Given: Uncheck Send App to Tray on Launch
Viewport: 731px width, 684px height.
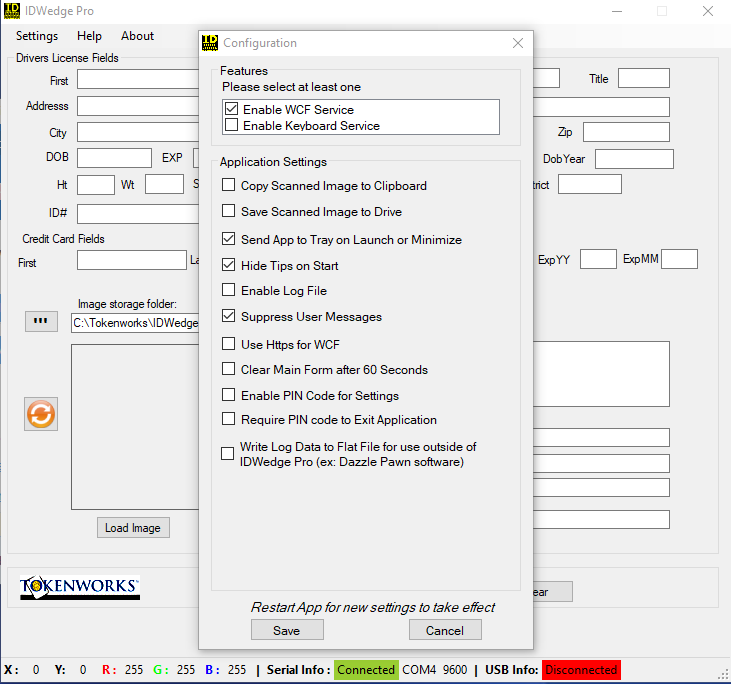Looking at the screenshot, I should pyautogui.click(x=228, y=239).
